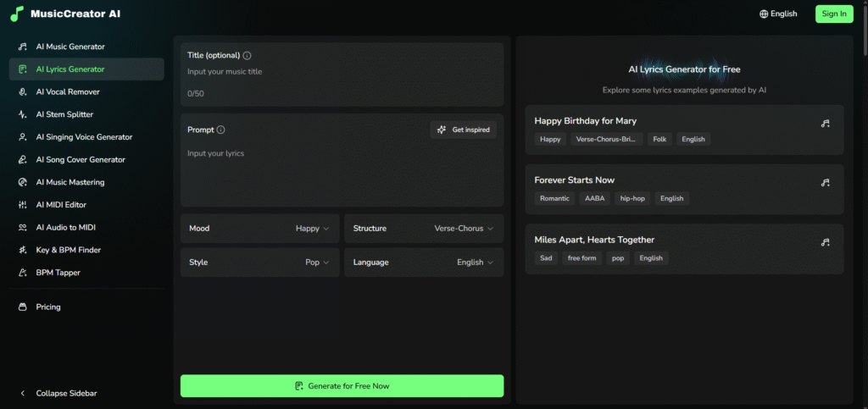
Task: Open the Happy Birthday for Mary example
Action: click(x=684, y=130)
